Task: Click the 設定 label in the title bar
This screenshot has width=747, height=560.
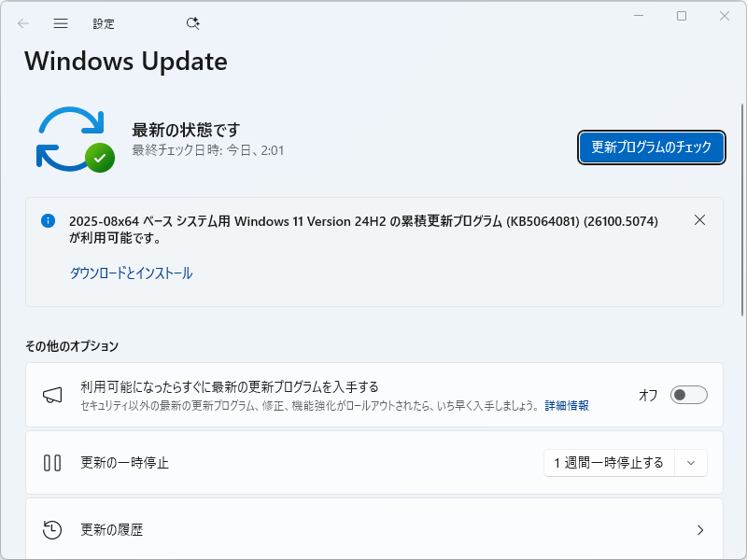Action: point(104,23)
